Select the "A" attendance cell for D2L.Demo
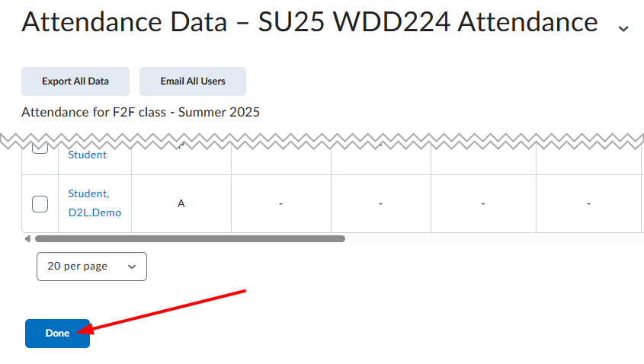This screenshot has width=644, height=364. pos(181,203)
